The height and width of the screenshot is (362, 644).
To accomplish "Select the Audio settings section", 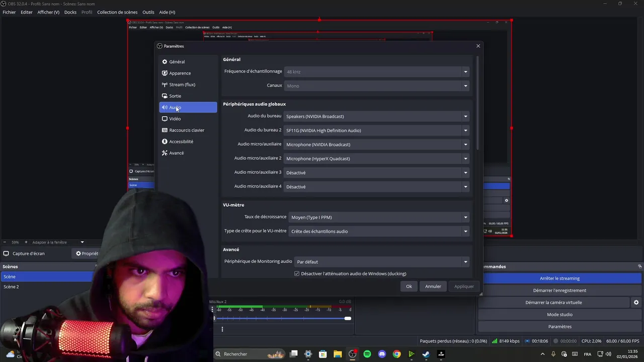I will click(x=188, y=107).
